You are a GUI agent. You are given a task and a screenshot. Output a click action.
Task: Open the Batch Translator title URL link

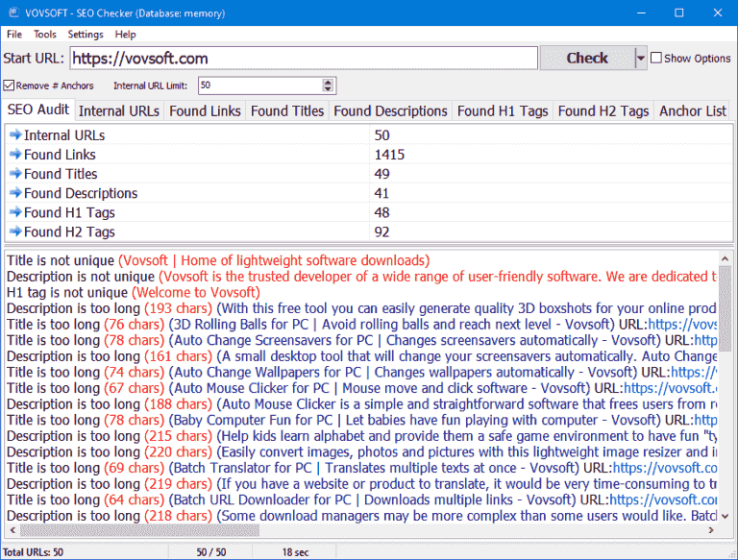click(x=665, y=468)
